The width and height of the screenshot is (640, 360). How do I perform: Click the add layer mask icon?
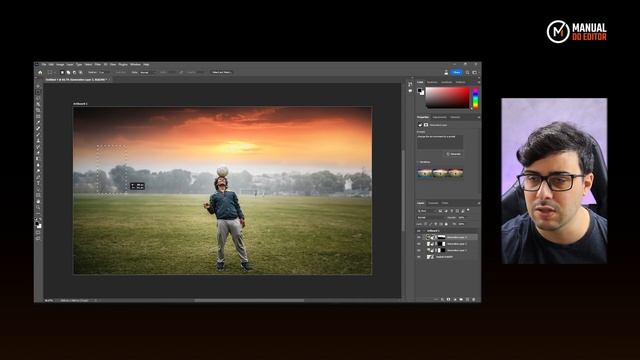(x=449, y=299)
